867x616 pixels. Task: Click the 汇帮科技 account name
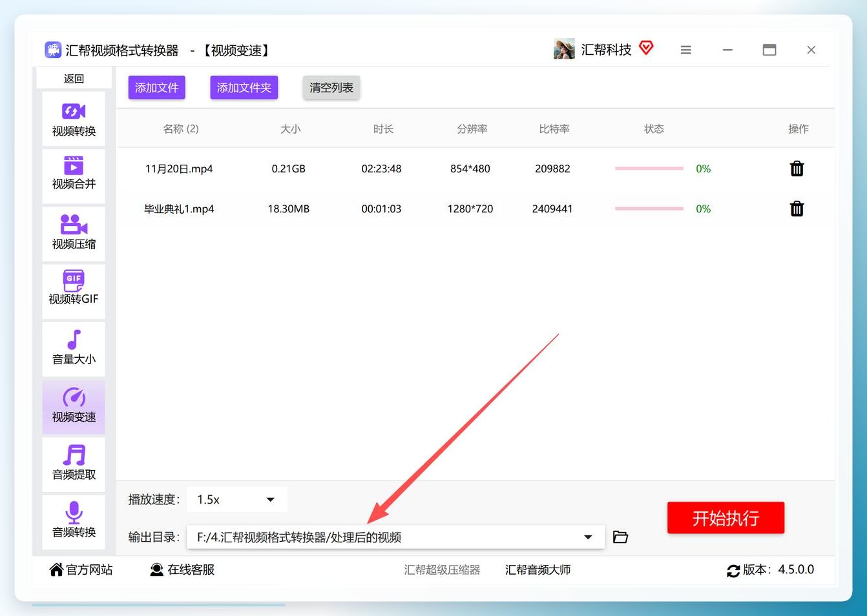point(606,50)
